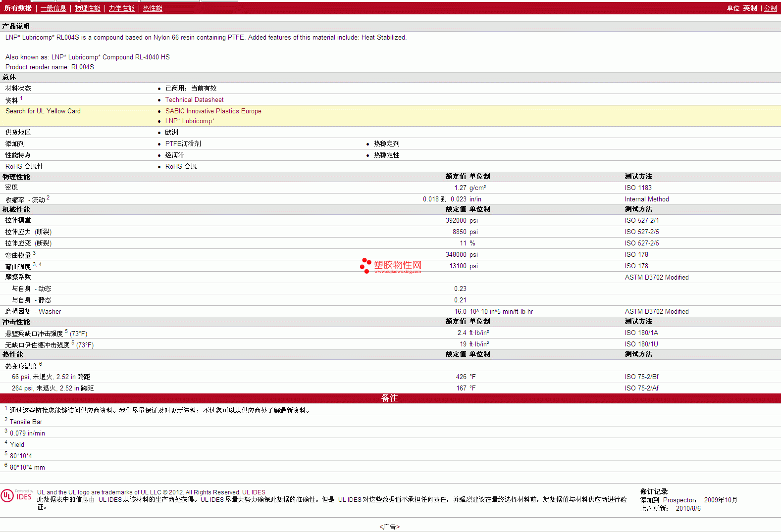Select the 力学性能 tab
781x532 pixels.
pos(122,8)
